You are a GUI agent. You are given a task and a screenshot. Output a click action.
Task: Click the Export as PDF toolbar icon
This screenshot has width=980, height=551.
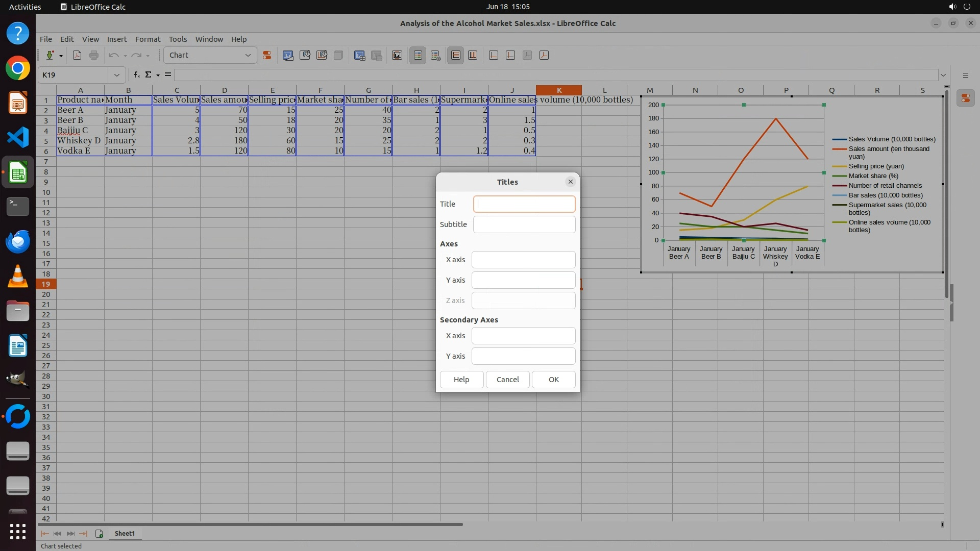[x=77, y=55]
